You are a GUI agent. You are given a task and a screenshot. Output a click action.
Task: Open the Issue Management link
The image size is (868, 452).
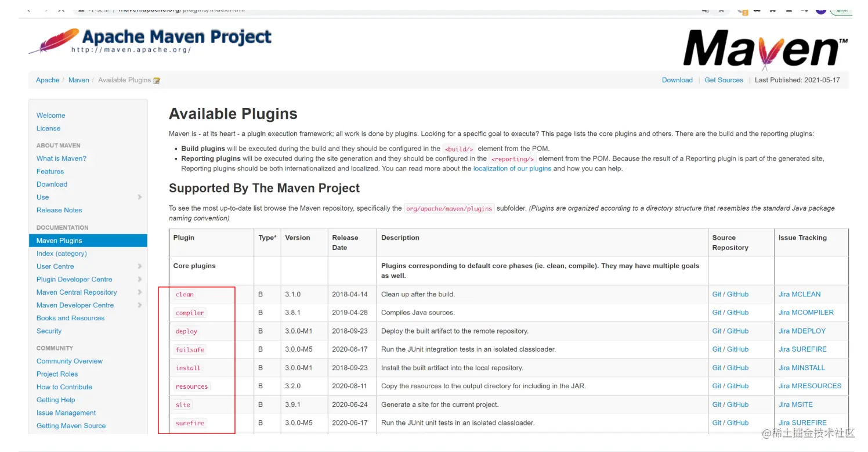click(66, 413)
